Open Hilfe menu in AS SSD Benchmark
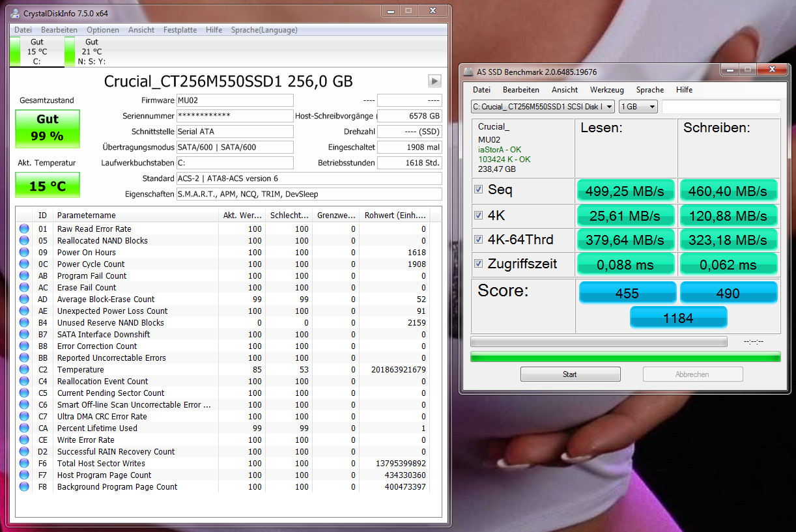This screenshot has height=532, width=796. pyautogui.click(x=684, y=90)
